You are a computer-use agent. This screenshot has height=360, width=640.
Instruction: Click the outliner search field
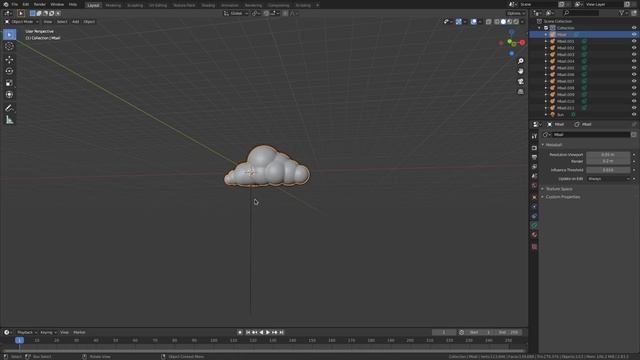pos(580,13)
